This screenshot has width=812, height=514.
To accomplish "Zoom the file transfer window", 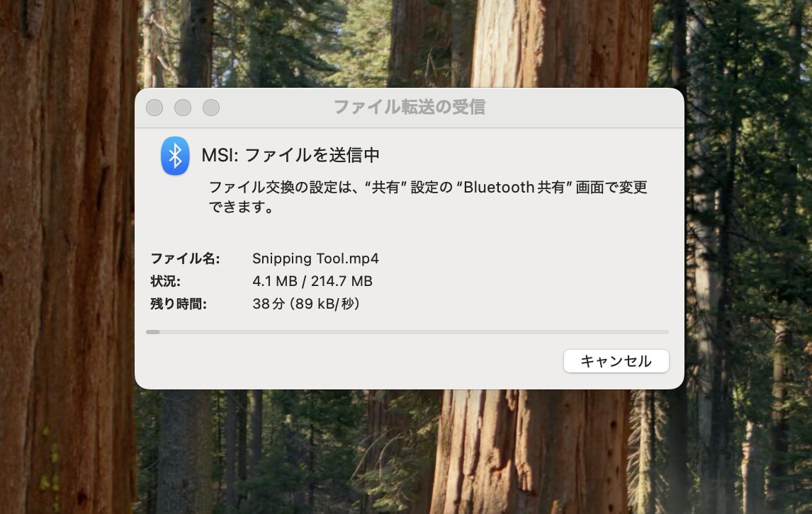I will pos(210,108).
